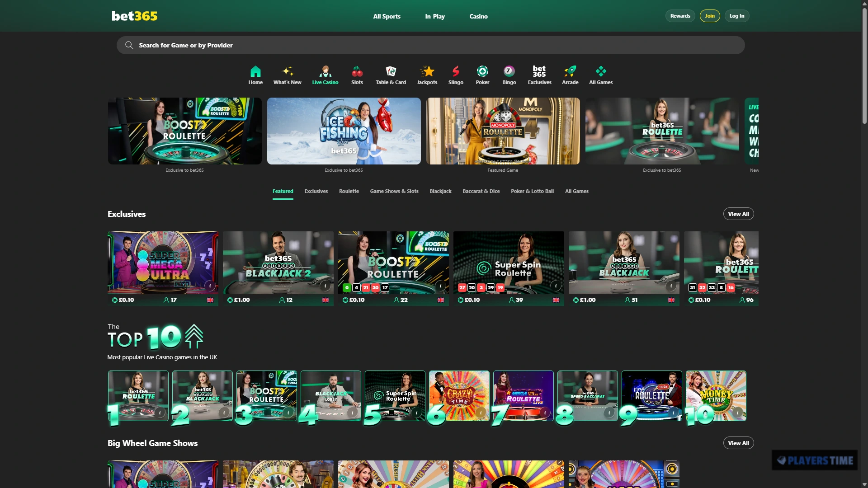Show info on Top 10 number 1 game
This screenshot has height=488, width=868.
(160, 413)
